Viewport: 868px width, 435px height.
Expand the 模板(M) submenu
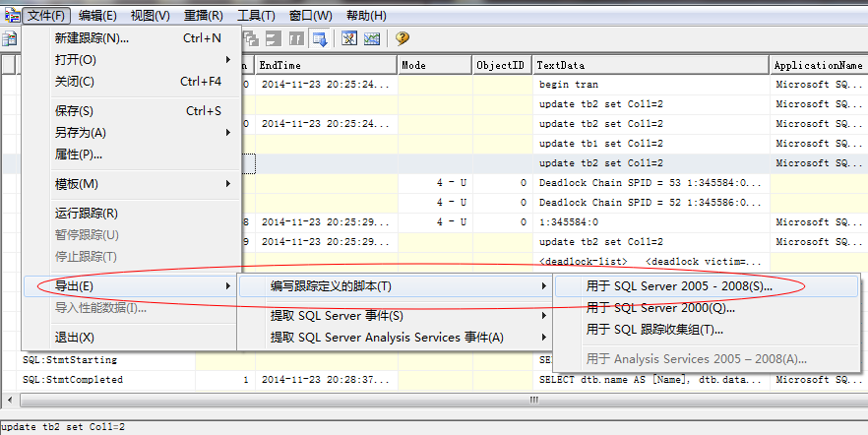132,184
